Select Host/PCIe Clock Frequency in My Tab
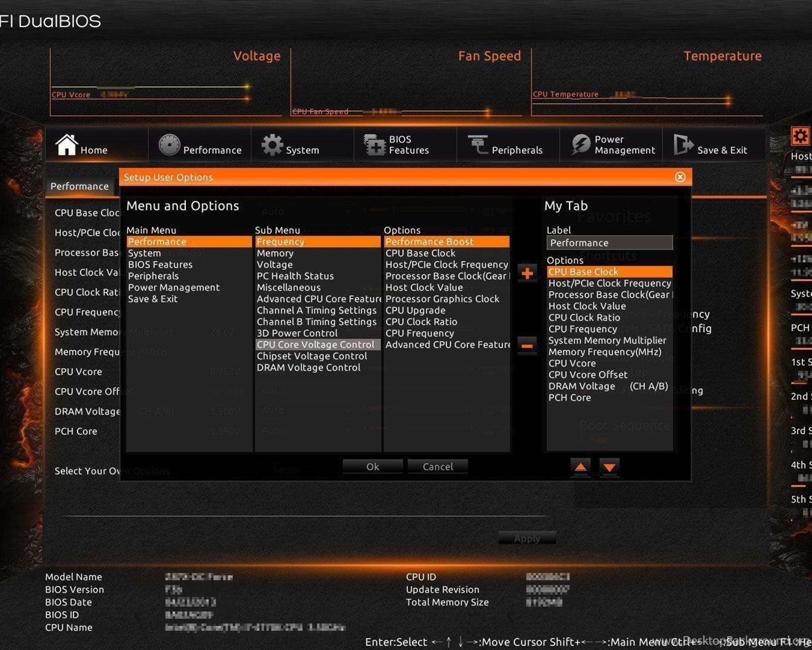This screenshot has width=812, height=650. 610,283
